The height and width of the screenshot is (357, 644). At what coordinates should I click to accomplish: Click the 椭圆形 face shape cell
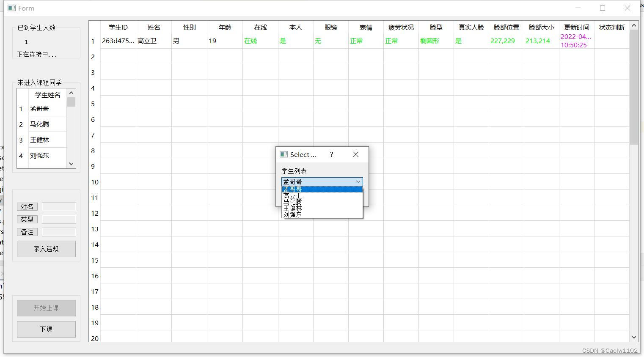[436, 41]
